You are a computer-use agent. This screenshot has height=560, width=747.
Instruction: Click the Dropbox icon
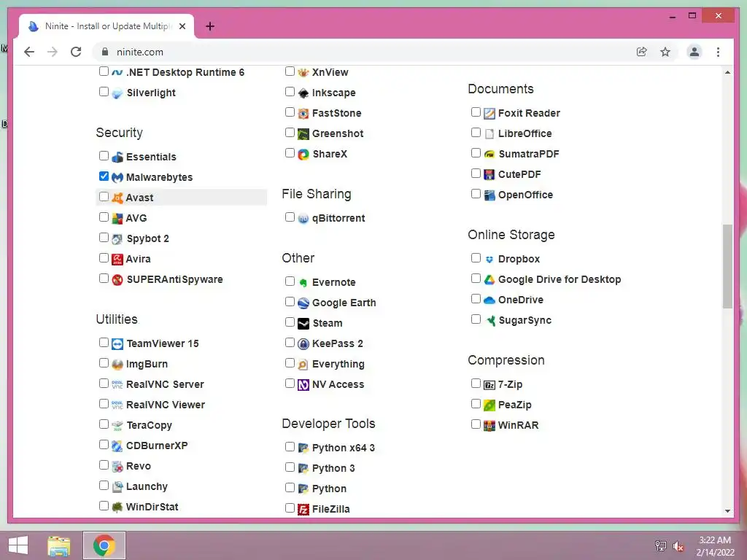(489, 260)
